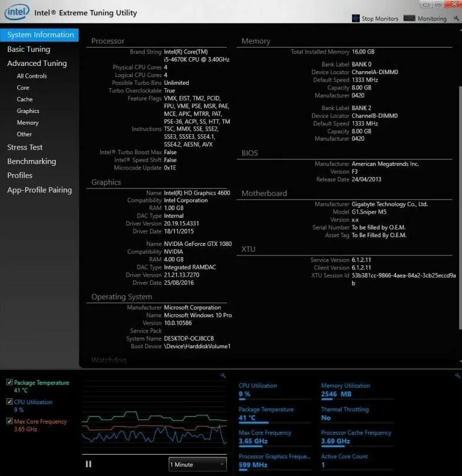The image size is (462, 476).
Task: Click 'American Megatrends Inc.' manufacturer value
Action: [385, 164]
